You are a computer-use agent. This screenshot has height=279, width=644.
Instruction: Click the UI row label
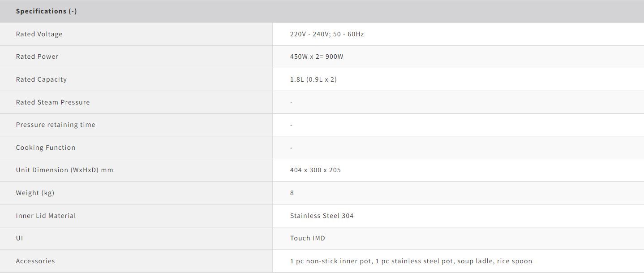click(19, 238)
